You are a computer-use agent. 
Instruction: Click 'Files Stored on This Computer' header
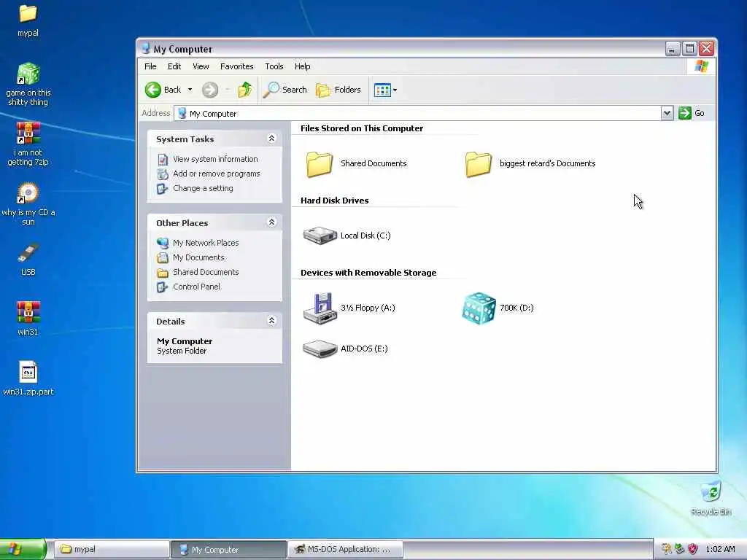coord(362,128)
